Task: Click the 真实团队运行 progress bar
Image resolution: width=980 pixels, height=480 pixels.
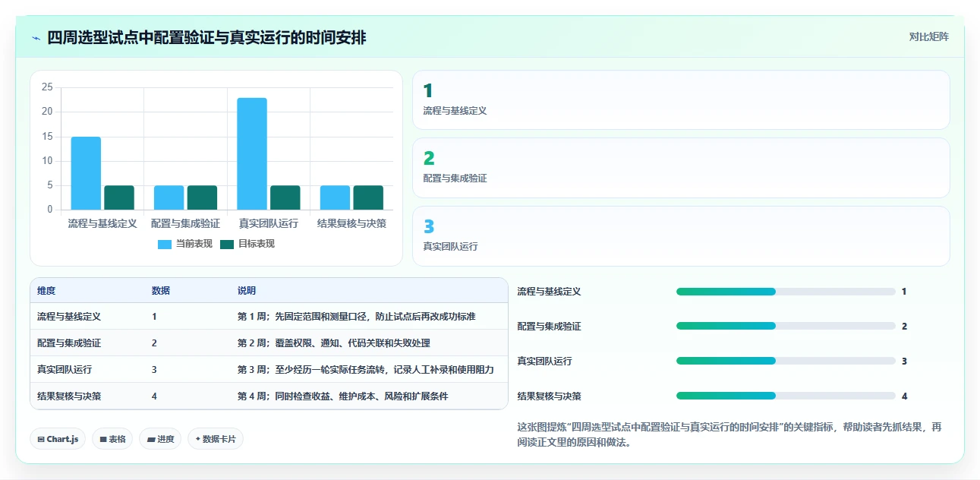Action: click(786, 361)
